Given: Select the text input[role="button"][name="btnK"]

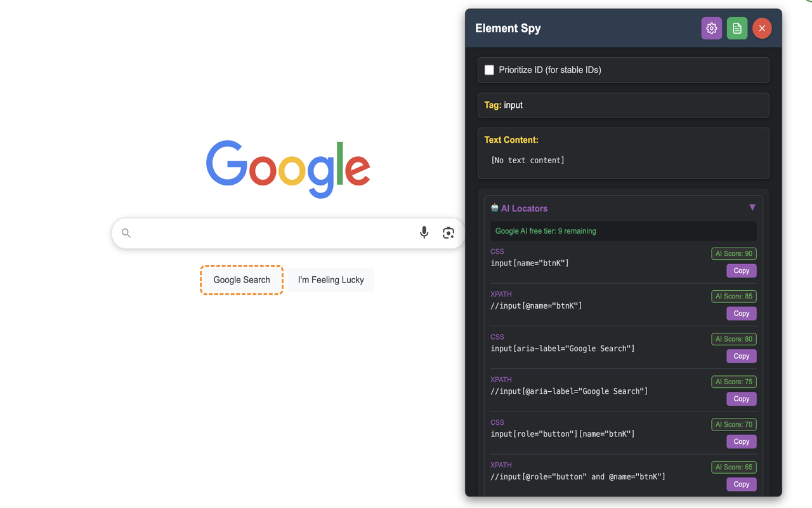Looking at the screenshot, I should 563,434.
